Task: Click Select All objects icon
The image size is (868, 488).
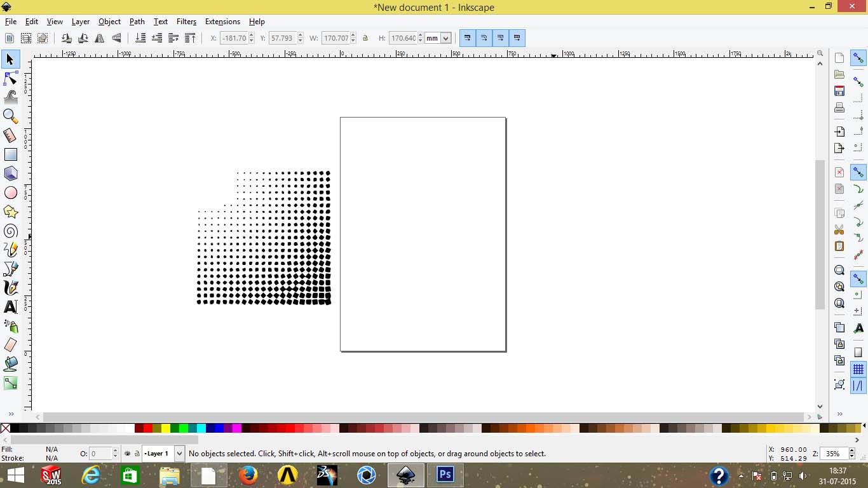Action: point(10,38)
